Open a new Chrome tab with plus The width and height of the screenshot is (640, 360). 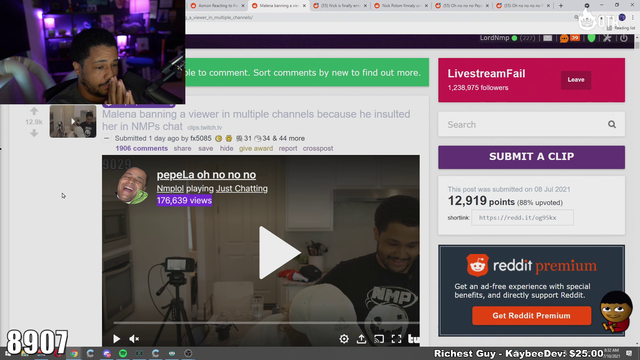tap(561, 6)
